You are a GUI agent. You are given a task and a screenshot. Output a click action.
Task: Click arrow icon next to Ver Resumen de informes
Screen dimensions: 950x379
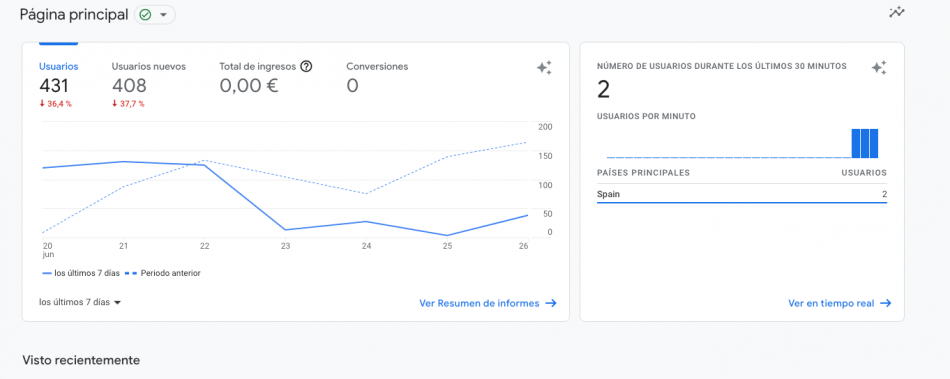pyautogui.click(x=551, y=303)
